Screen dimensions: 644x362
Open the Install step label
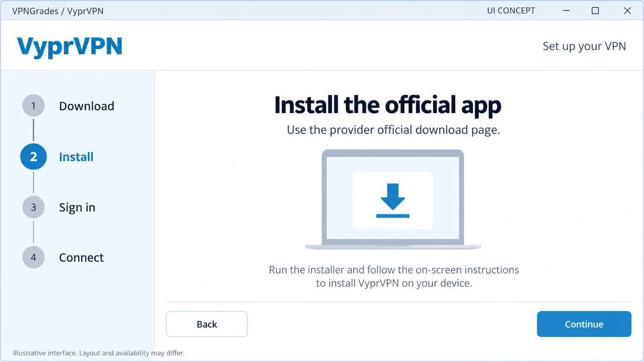[x=76, y=157]
